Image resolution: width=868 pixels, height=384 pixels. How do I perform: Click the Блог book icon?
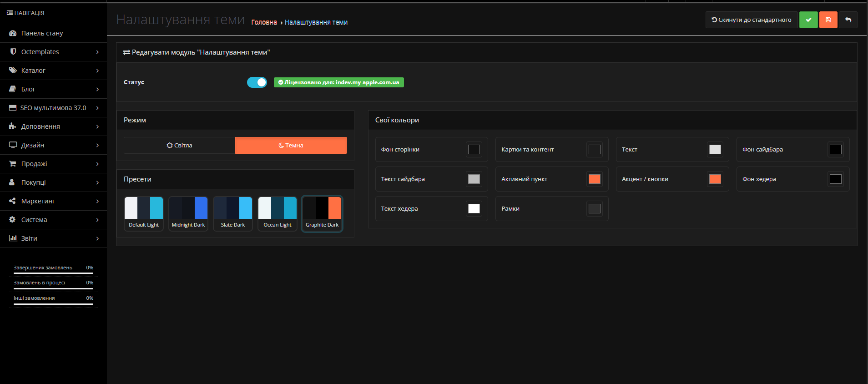(x=13, y=89)
